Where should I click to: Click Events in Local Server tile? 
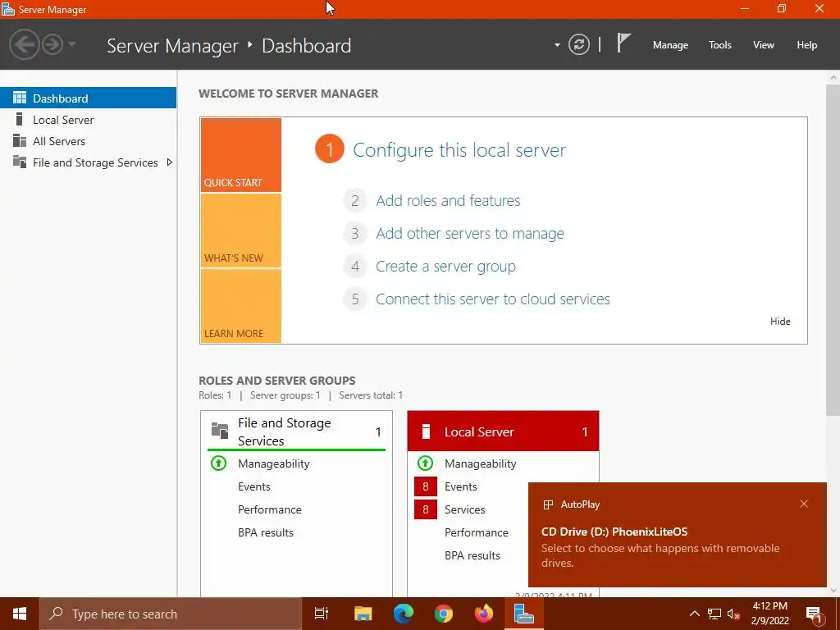pyautogui.click(x=461, y=487)
